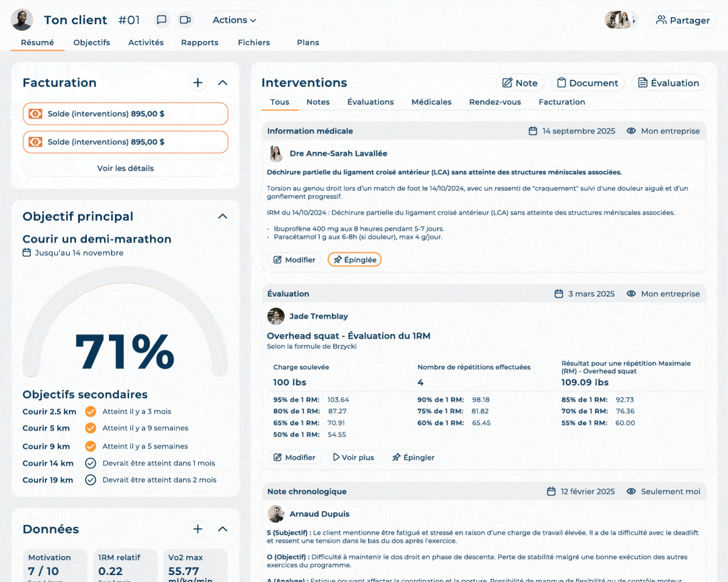This screenshot has width=728, height=582.
Task: Collapse the Objectif principal section
Action: 222,216
